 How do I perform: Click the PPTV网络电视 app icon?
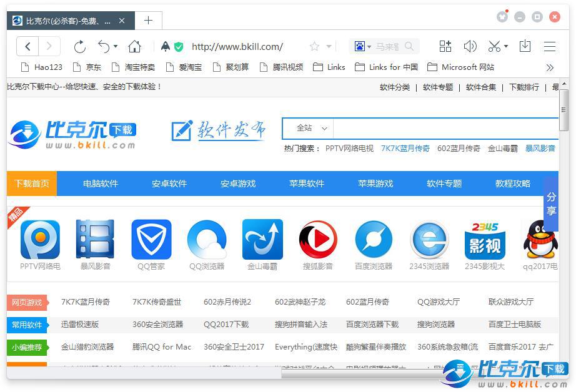coord(40,239)
